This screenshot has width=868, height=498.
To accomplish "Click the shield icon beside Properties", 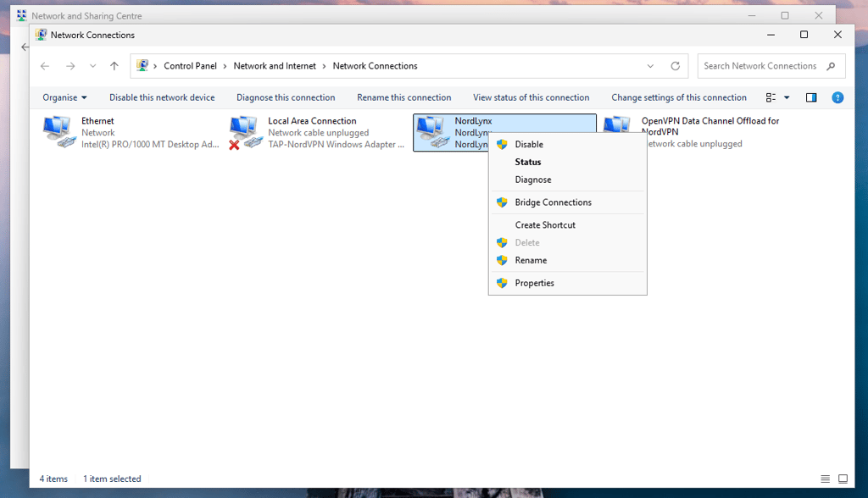I will tap(502, 284).
